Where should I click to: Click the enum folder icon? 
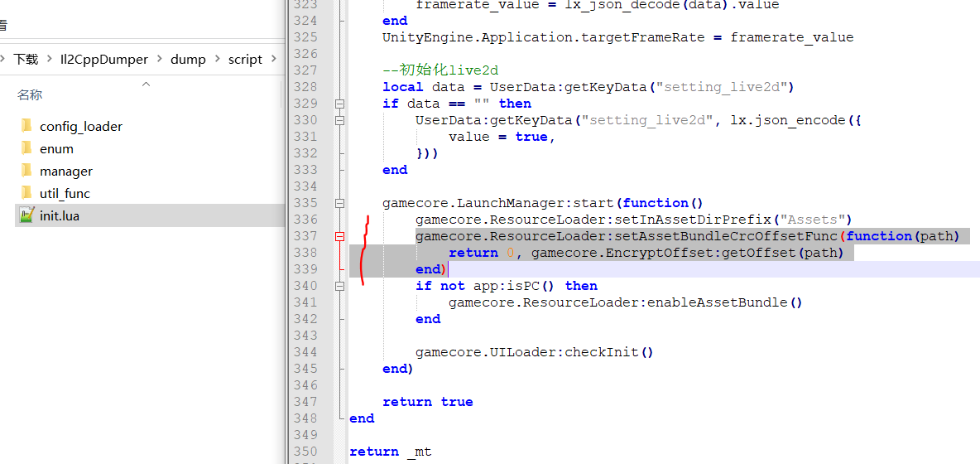[x=26, y=148]
